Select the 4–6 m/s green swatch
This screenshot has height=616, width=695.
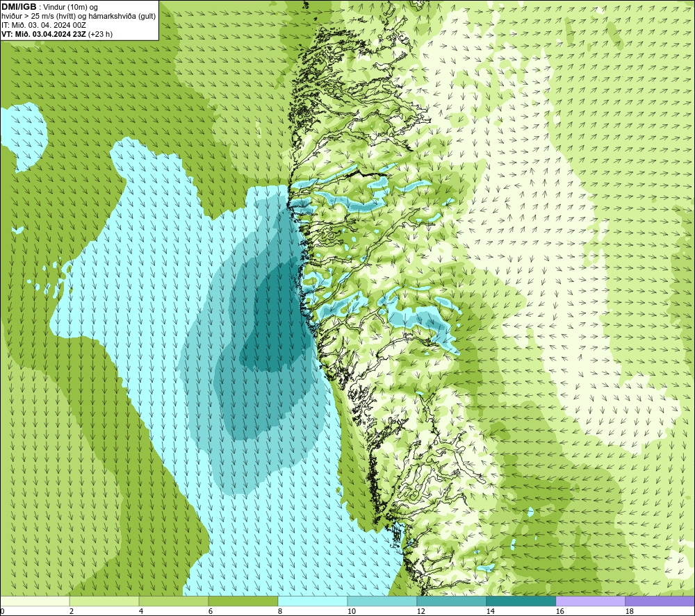point(174,601)
